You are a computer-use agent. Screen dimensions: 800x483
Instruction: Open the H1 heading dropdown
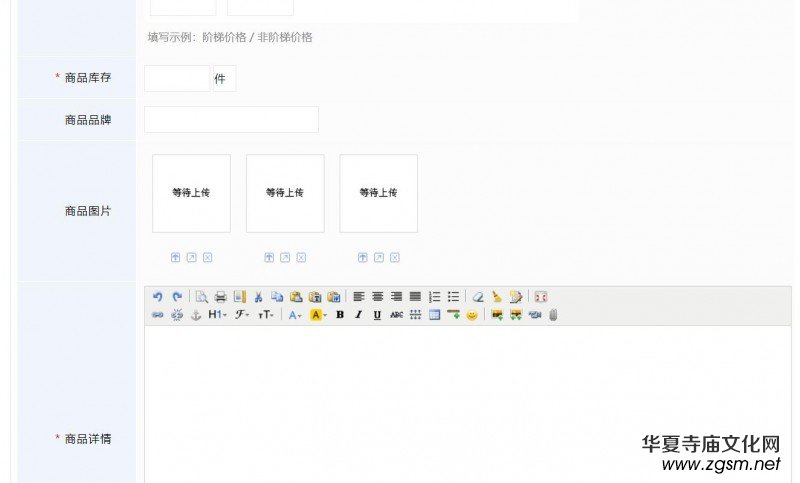217,315
